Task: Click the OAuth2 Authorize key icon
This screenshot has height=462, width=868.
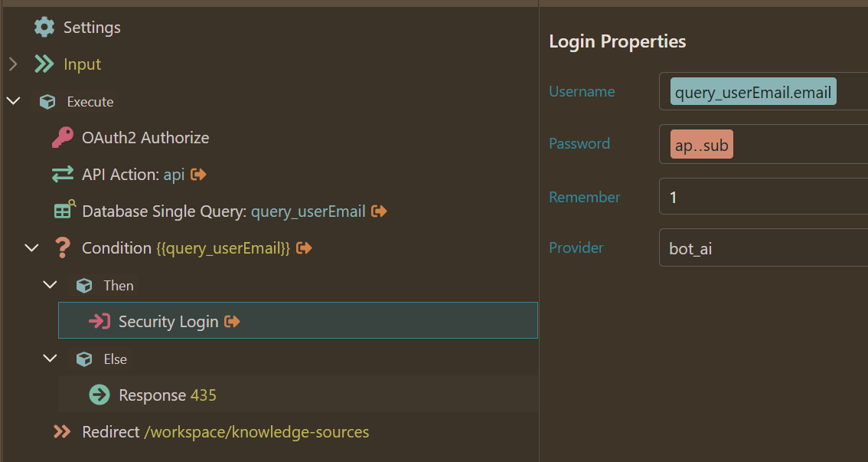Action: 63,138
